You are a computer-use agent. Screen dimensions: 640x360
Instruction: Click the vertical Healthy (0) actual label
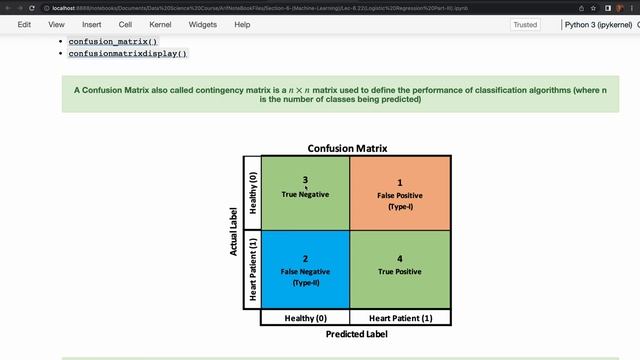pyautogui.click(x=253, y=193)
